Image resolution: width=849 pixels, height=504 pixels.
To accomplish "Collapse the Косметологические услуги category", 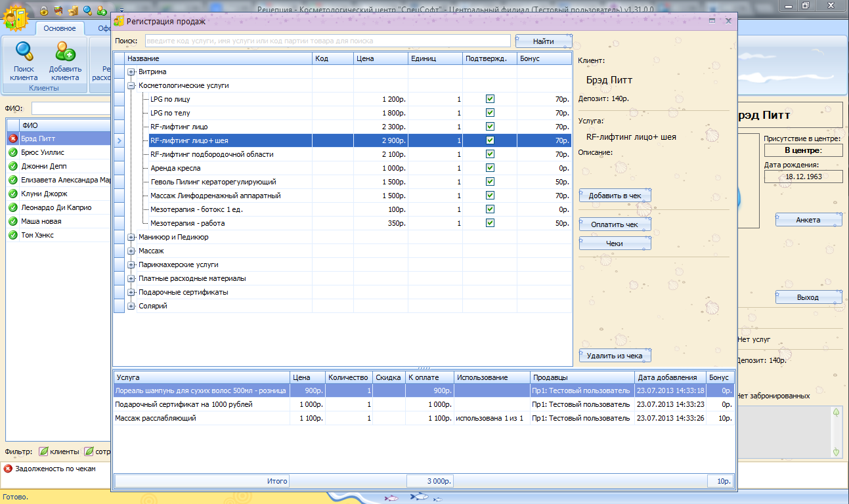I will click(x=131, y=85).
